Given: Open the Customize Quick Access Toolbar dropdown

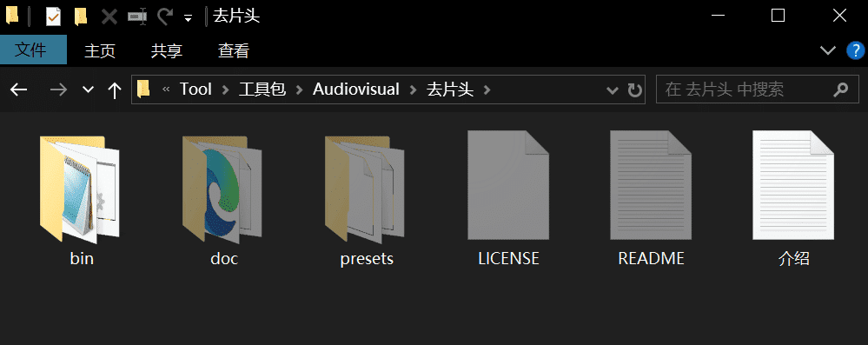Looking at the screenshot, I should click(189, 18).
